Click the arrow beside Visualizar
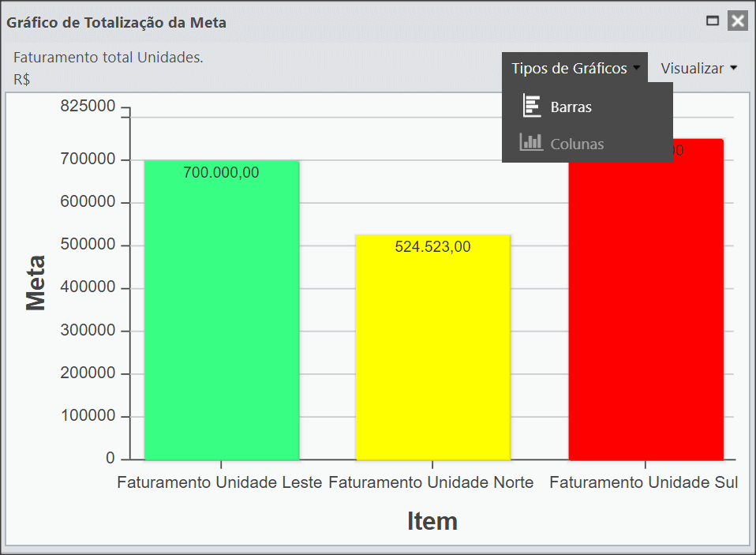This screenshot has height=555, width=756. tap(733, 68)
